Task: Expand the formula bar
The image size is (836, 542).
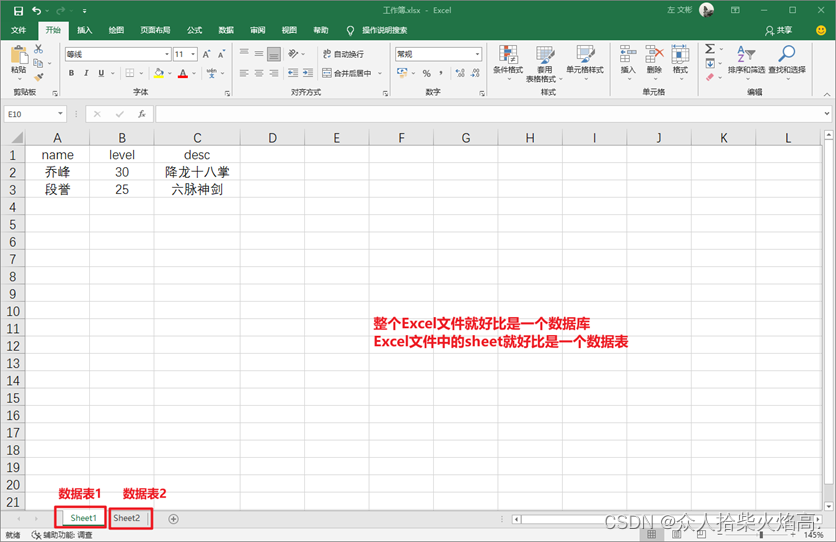Action: coord(827,114)
